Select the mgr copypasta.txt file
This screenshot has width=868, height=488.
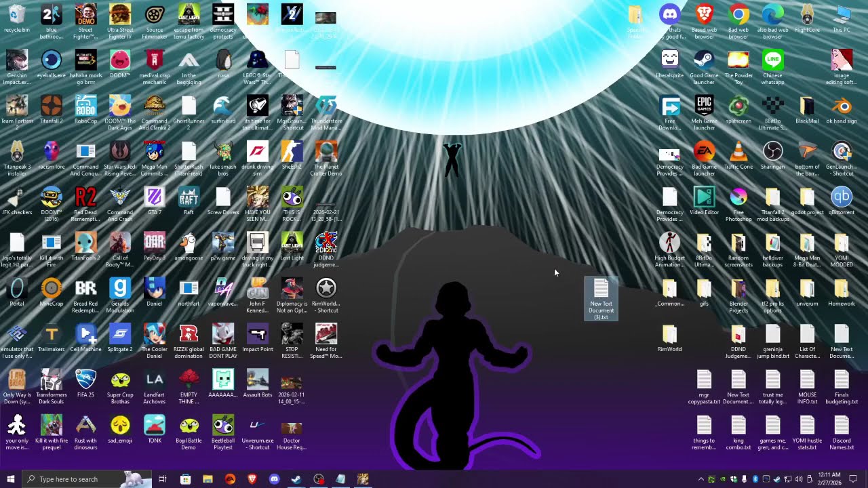tap(704, 387)
